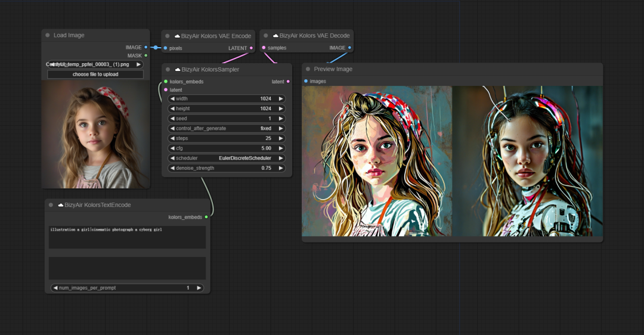Select the next image file with the right arrow
Viewport: 644px width, 335px height.
[x=138, y=64]
